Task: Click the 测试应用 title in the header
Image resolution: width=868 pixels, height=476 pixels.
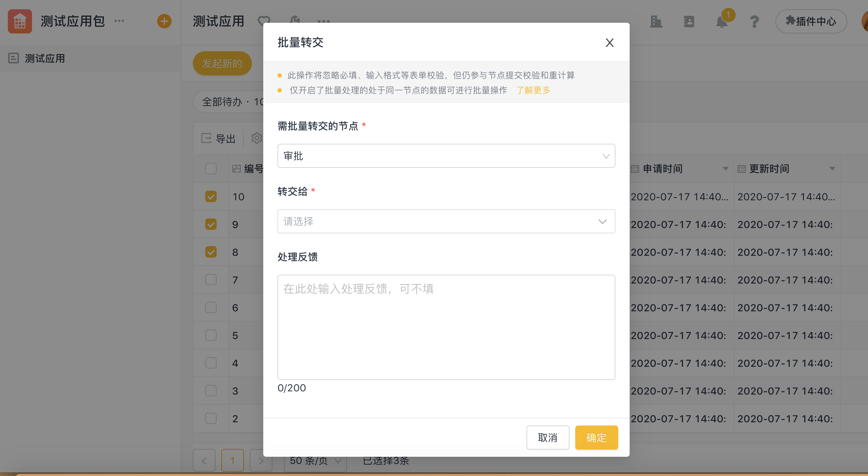Action: [218, 21]
